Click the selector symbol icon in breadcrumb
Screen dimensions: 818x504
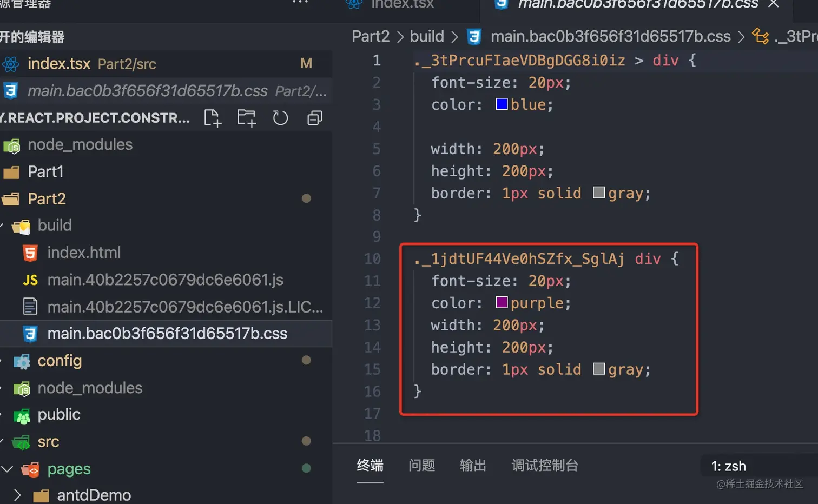pos(761,36)
